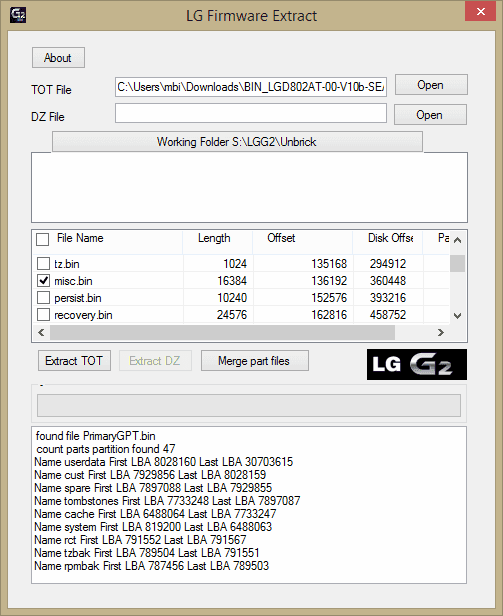This screenshot has height=616, width=503.
Task: Click the empty text box below Working Folder
Action: [x=249, y=187]
